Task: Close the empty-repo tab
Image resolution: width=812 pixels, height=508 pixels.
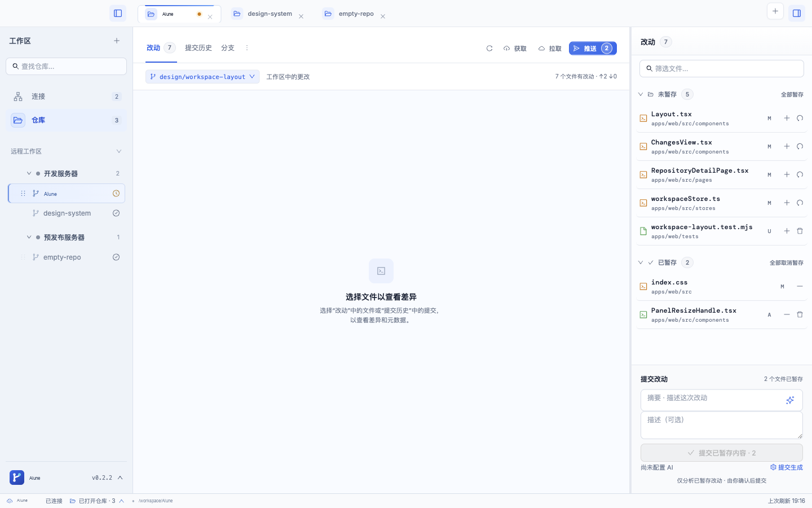Action: click(x=383, y=16)
